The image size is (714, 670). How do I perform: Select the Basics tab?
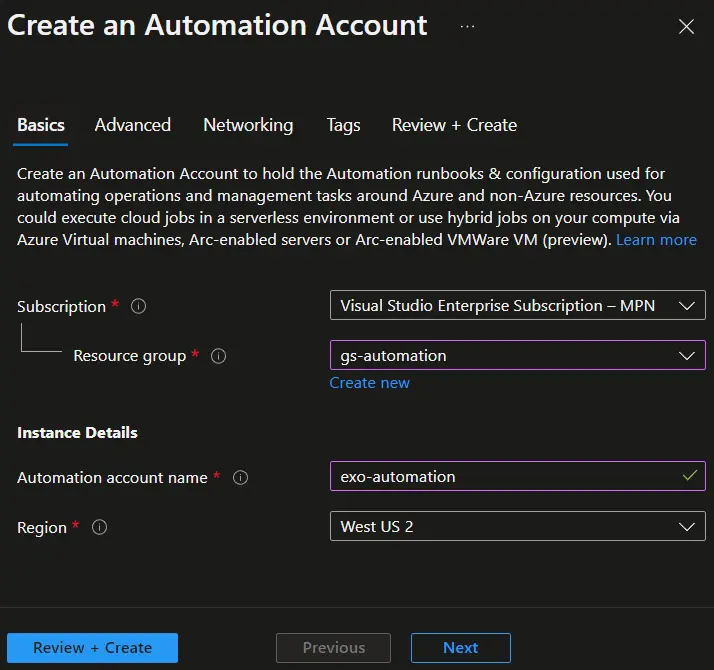tap(41, 125)
